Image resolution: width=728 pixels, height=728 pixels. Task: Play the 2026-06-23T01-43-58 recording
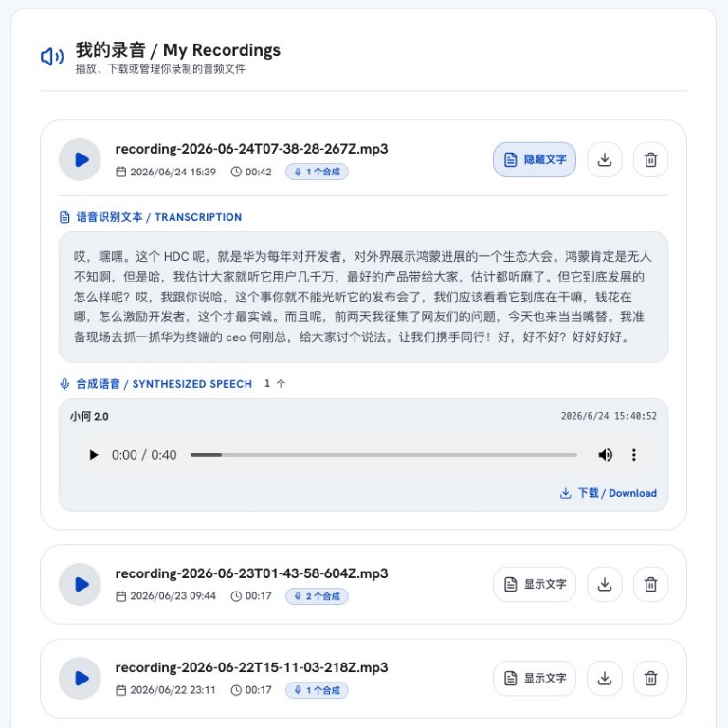[x=80, y=585]
